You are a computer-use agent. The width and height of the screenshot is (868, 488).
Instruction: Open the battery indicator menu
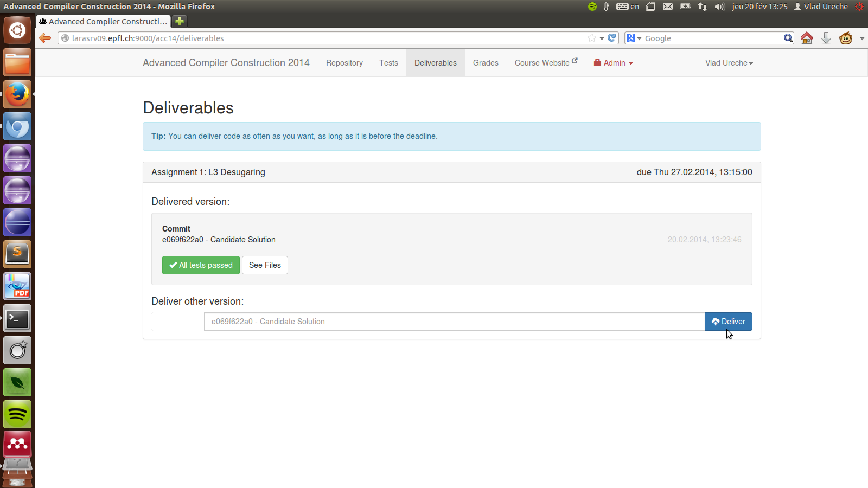686,7
